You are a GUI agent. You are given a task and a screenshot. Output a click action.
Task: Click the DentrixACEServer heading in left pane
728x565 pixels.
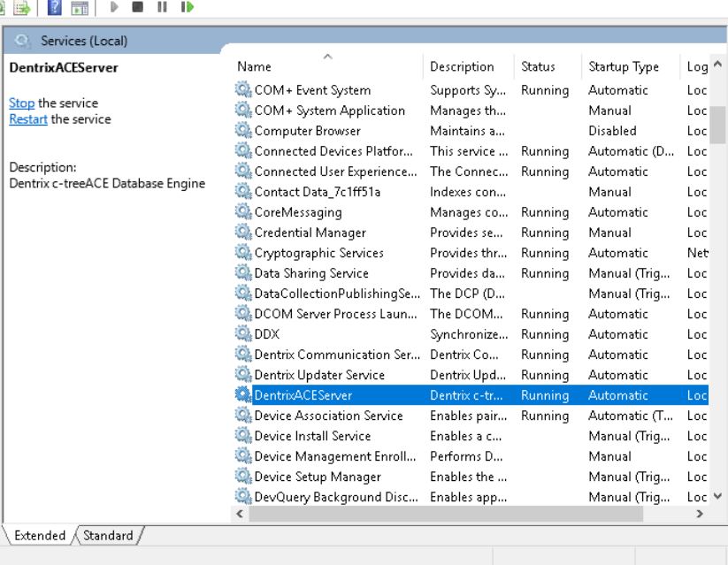click(x=64, y=68)
